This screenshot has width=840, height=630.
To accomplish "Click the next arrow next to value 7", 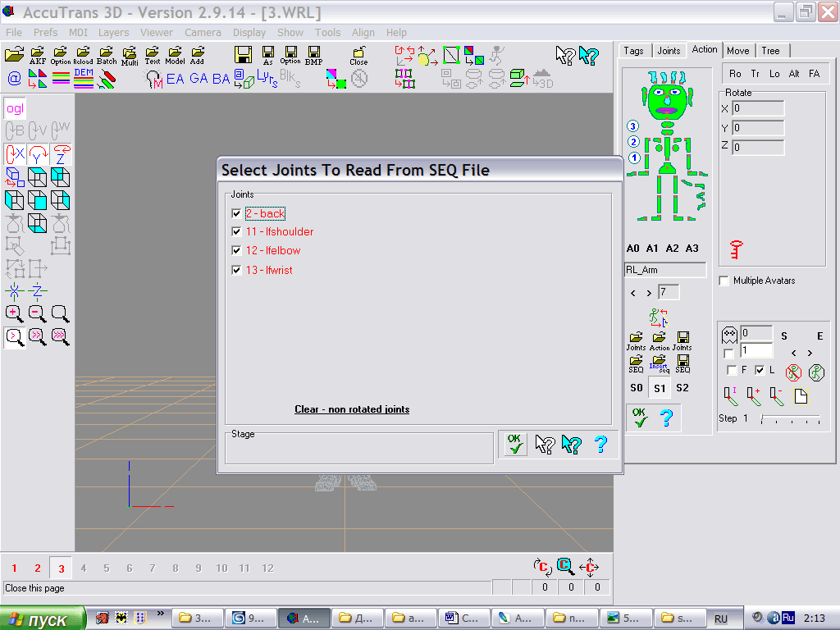I will [x=649, y=293].
